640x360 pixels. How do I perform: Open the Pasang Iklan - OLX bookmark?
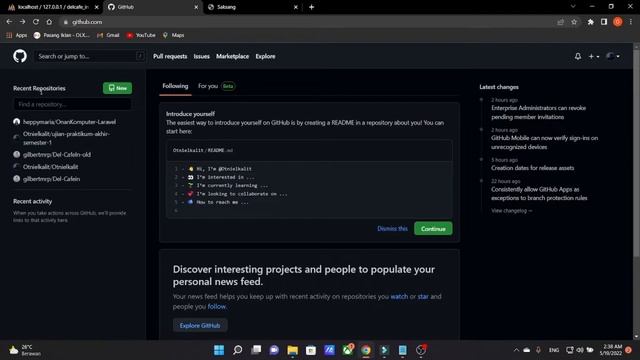click(62, 36)
